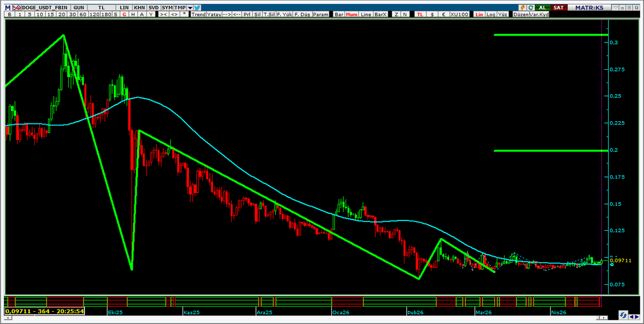
Task: Open the KHN header menu
Action: (x=139, y=8)
